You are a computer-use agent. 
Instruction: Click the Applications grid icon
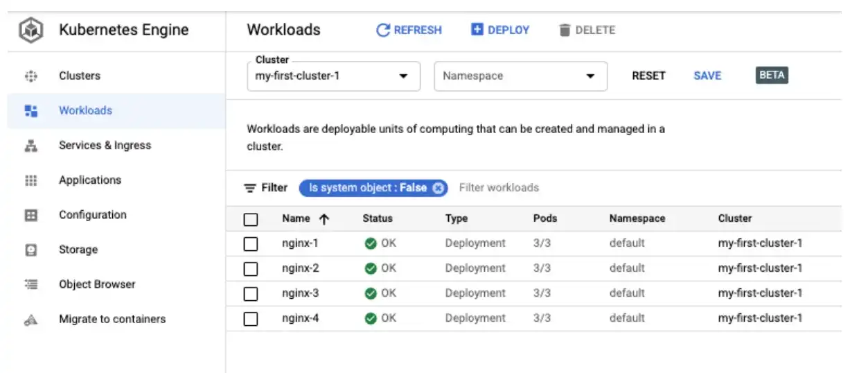click(x=31, y=180)
